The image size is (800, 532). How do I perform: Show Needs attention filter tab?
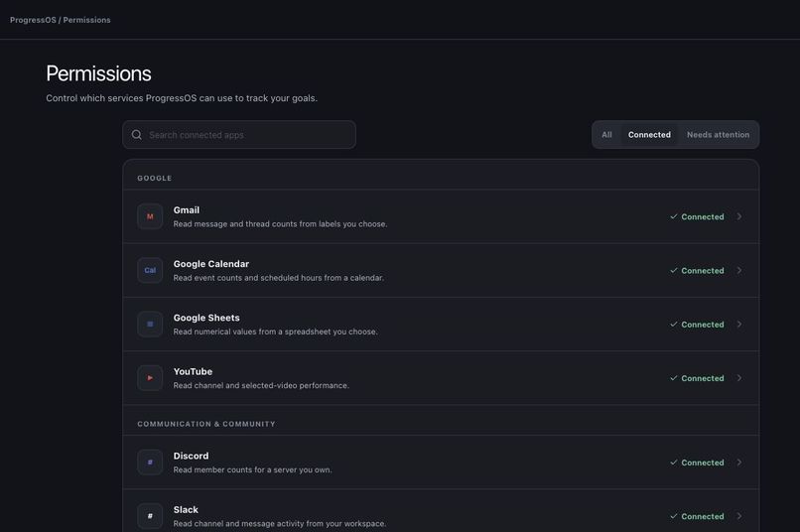[x=718, y=135]
